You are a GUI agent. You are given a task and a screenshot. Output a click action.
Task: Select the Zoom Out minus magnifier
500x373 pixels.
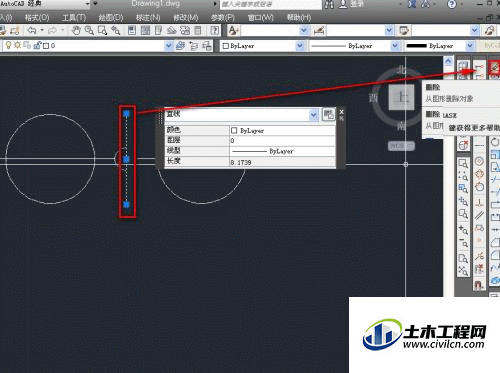pyautogui.click(x=463, y=242)
